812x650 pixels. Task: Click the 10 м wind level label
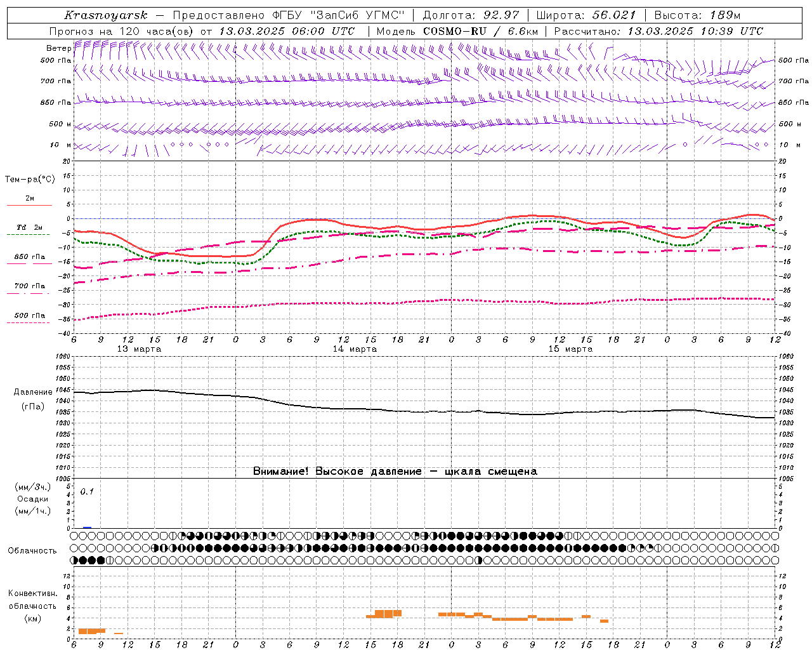point(60,145)
